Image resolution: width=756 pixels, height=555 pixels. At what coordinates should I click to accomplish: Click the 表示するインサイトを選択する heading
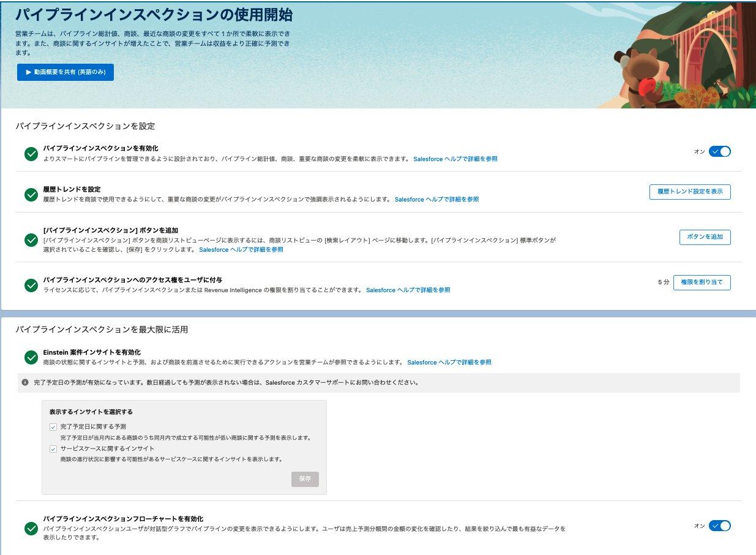pyautogui.click(x=91, y=412)
